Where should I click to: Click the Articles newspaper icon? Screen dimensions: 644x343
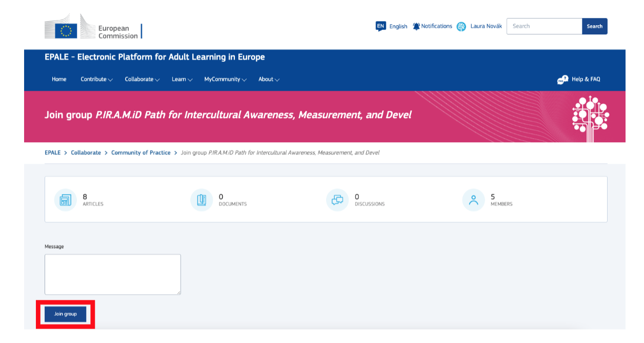(66, 200)
